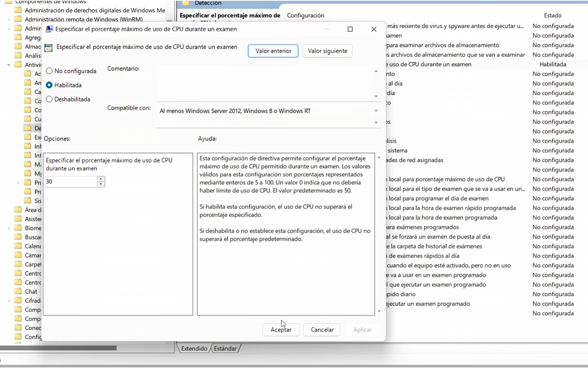This screenshot has height=368, width=588.
Task: Click the folder icon next to Chat
Action: 18,291
